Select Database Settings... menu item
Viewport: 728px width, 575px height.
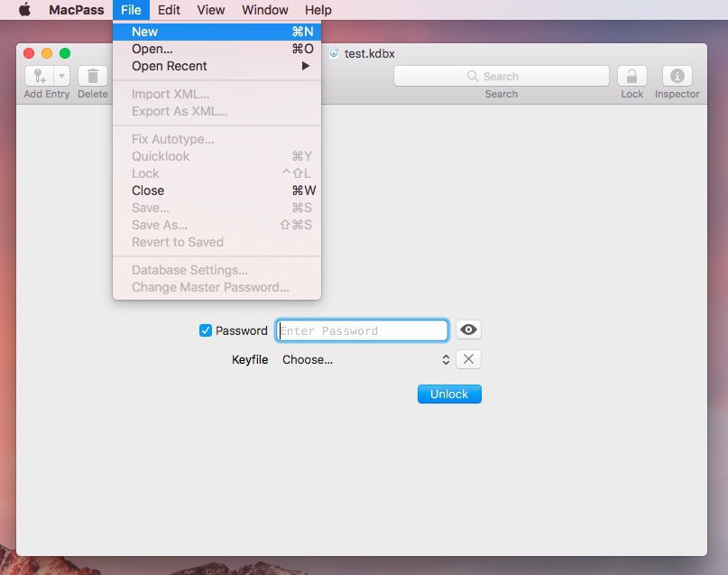click(217, 270)
